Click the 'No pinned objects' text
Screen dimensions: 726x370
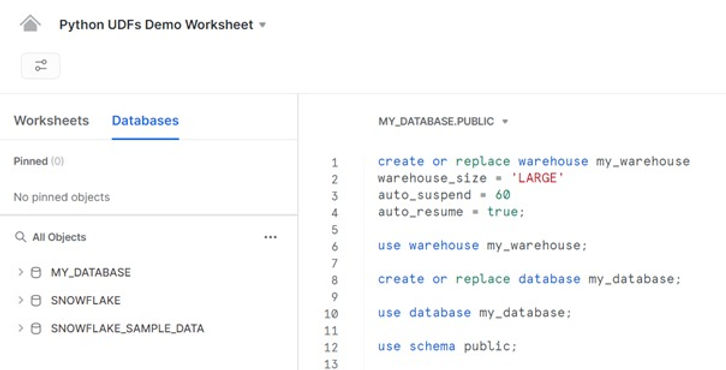point(62,197)
